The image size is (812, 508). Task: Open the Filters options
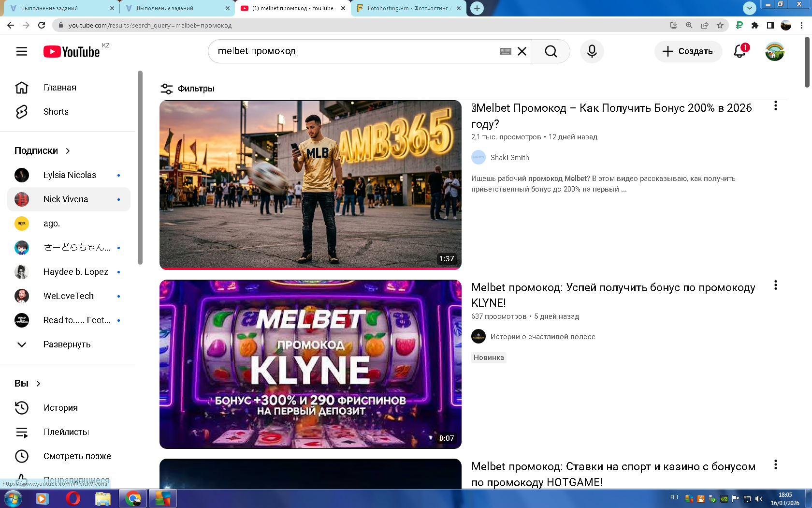coord(188,89)
